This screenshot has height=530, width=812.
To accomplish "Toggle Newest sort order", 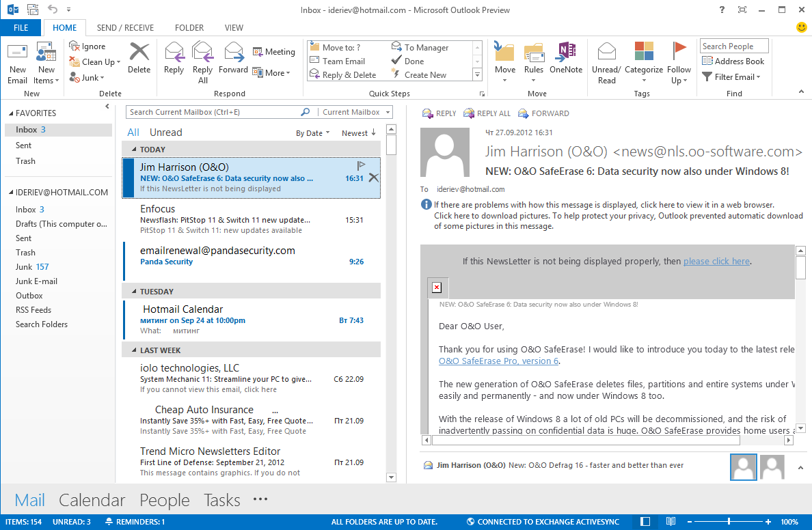I will coord(358,133).
